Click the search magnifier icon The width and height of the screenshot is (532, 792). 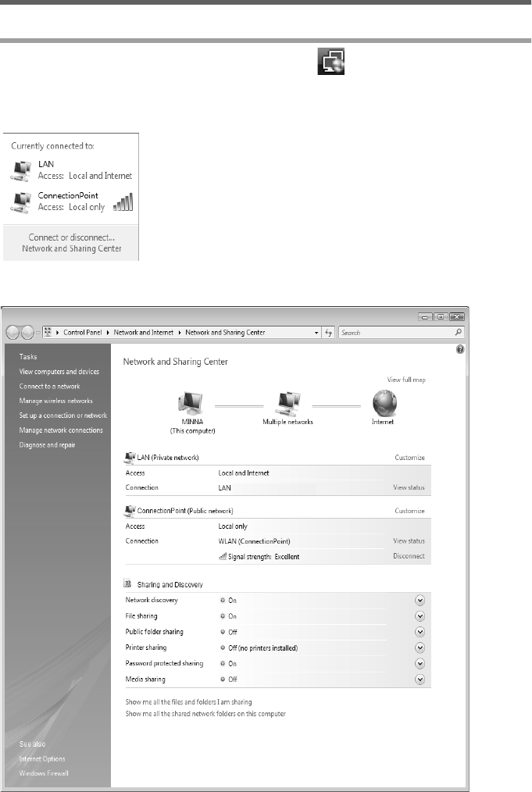[459, 332]
